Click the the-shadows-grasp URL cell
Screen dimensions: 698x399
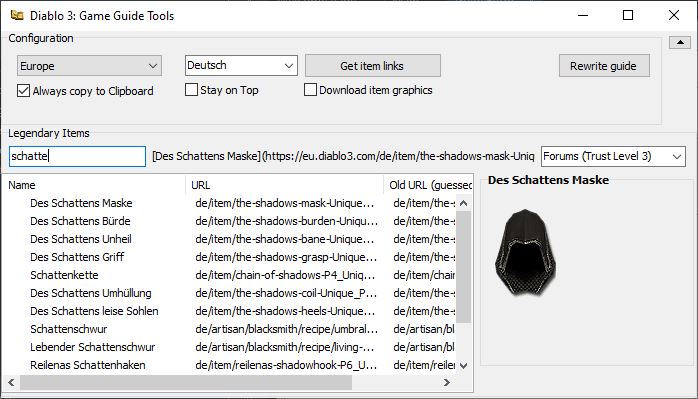pos(286,257)
